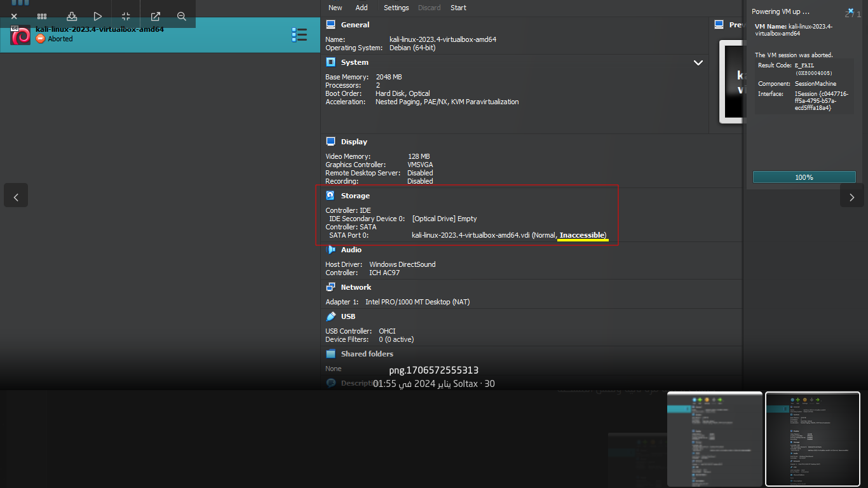Click the Intel PRO/1000 MT Desktop (NAT) adapter
Viewport: 868px width, 488px height.
point(417,302)
